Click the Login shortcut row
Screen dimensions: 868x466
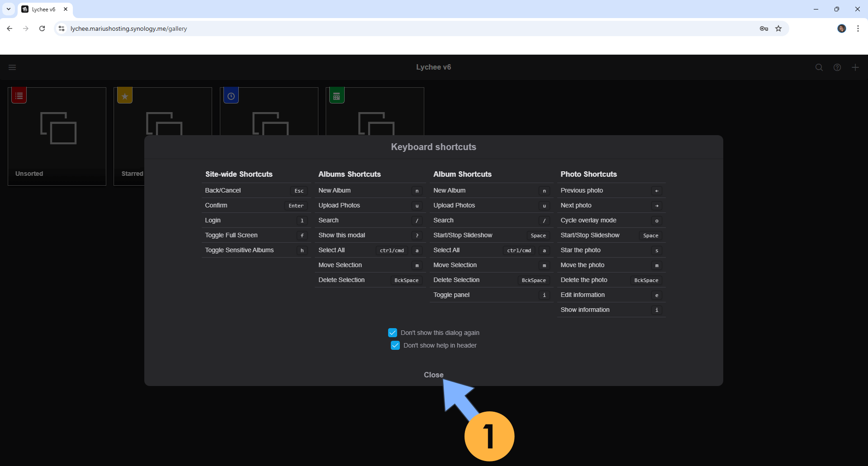tap(256, 220)
